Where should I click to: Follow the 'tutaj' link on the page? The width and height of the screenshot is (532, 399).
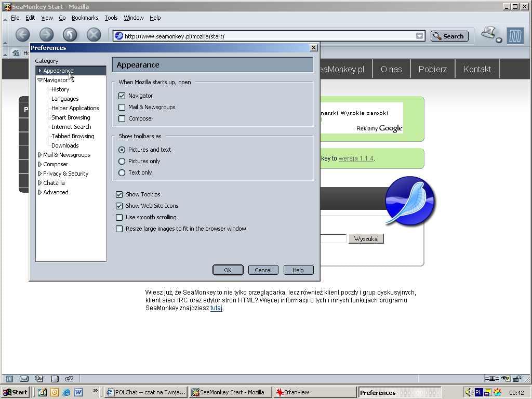[x=216, y=308]
